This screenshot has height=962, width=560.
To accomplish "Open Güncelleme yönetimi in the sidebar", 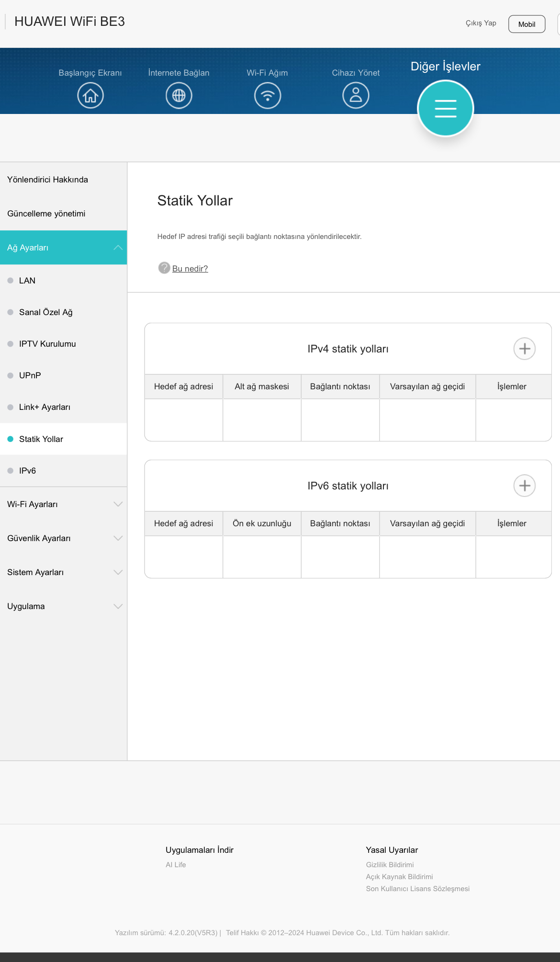I will pyautogui.click(x=64, y=214).
